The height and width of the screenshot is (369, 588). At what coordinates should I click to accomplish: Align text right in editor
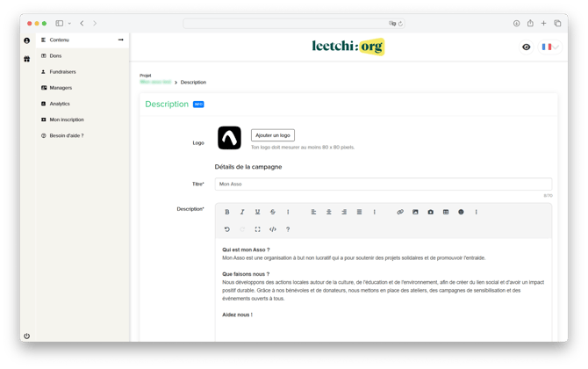coord(344,212)
